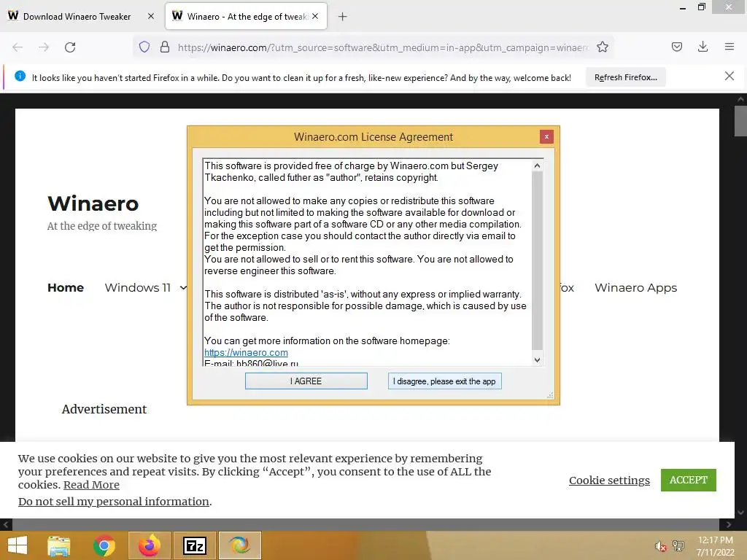Click the info icon in the notification bar

[x=20, y=76]
